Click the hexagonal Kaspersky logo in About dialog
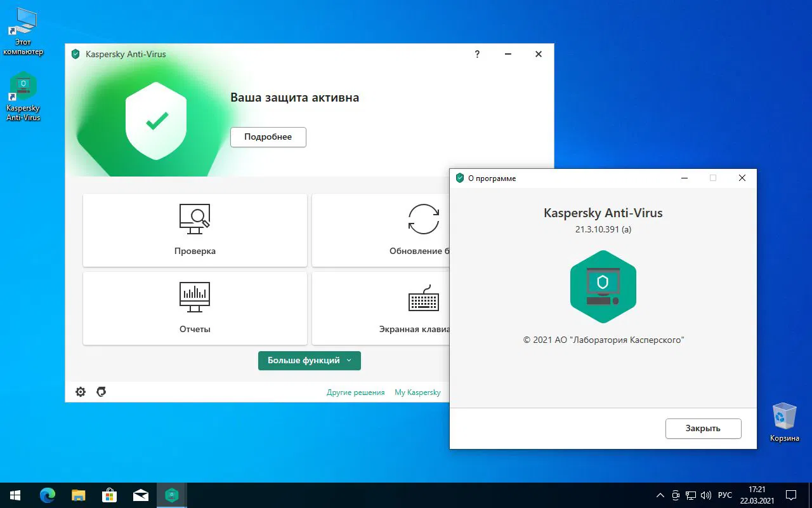This screenshot has height=508, width=812. pyautogui.click(x=603, y=286)
